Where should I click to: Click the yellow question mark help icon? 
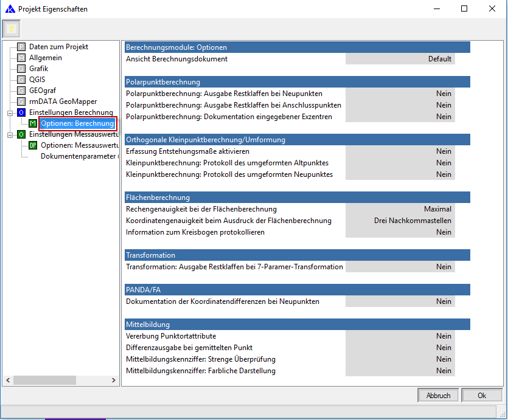[x=12, y=29]
